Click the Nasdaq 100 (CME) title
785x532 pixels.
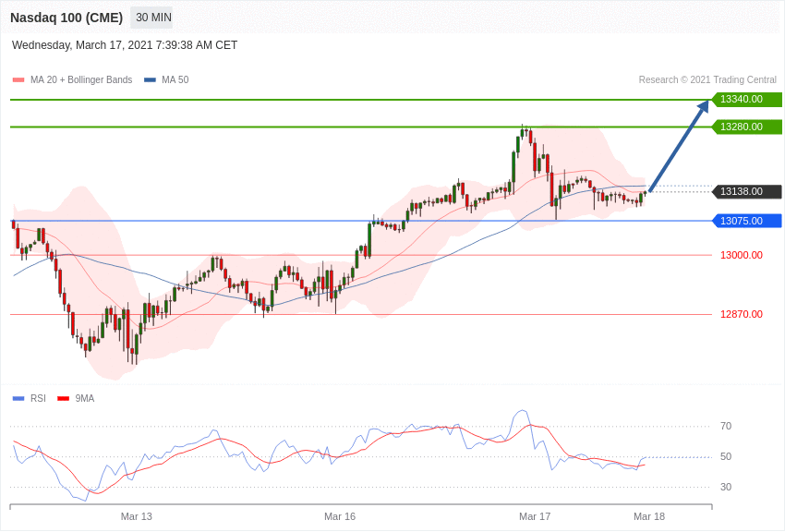click(66, 18)
